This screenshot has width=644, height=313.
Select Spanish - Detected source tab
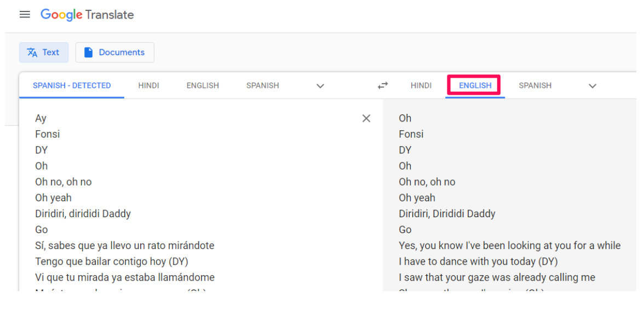pos(72,86)
